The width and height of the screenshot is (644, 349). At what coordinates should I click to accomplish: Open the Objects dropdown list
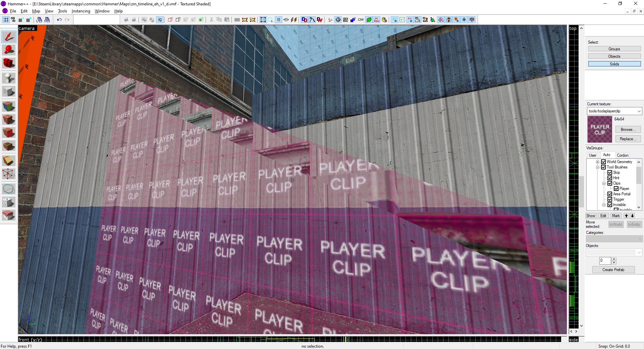(639, 252)
